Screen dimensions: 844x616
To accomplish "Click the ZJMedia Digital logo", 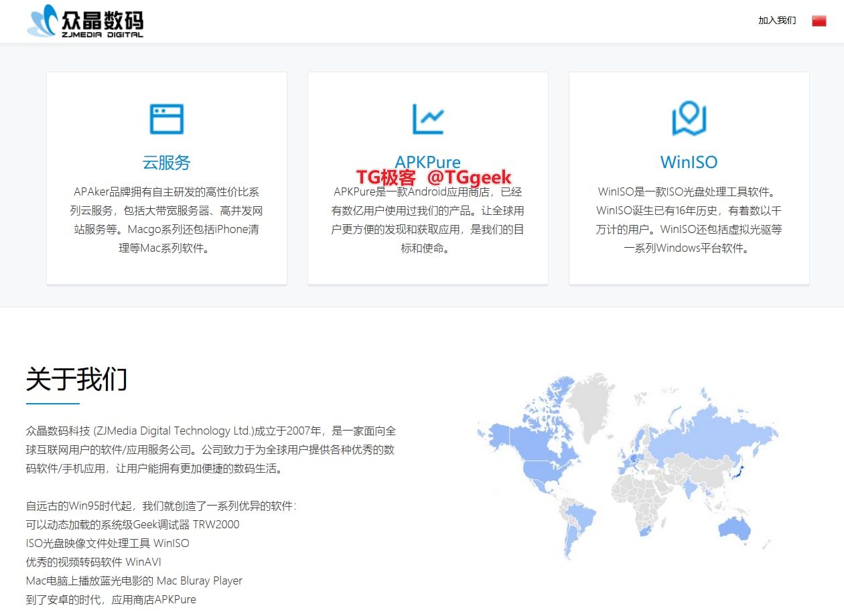I will click(85, 21).
